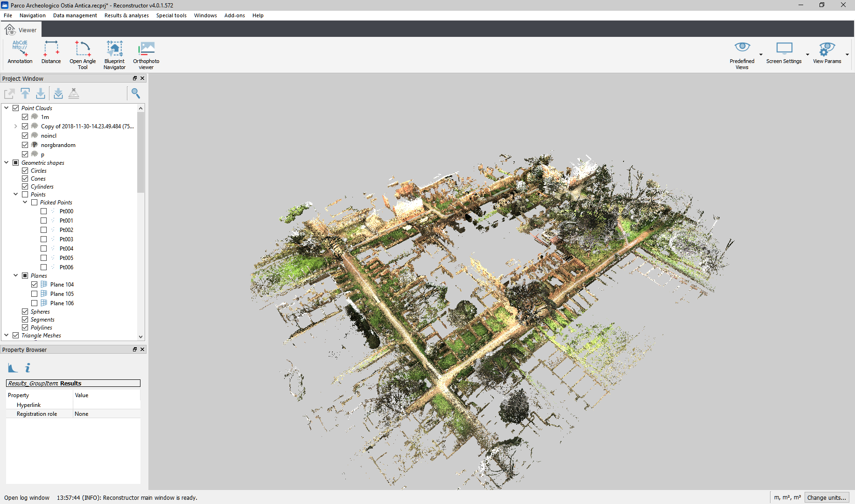Open the Predefined Views dropdown arrow
The height and width of the screenshot is (504, 855).
click(761, 55)
